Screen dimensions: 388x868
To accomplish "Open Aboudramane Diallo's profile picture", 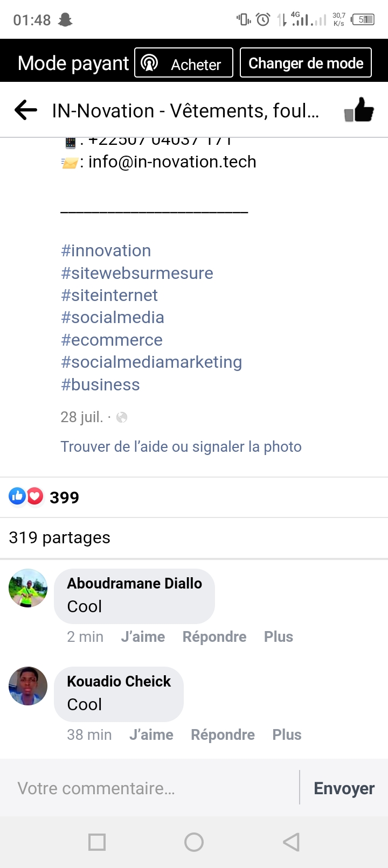I will (x=28, y=588).
